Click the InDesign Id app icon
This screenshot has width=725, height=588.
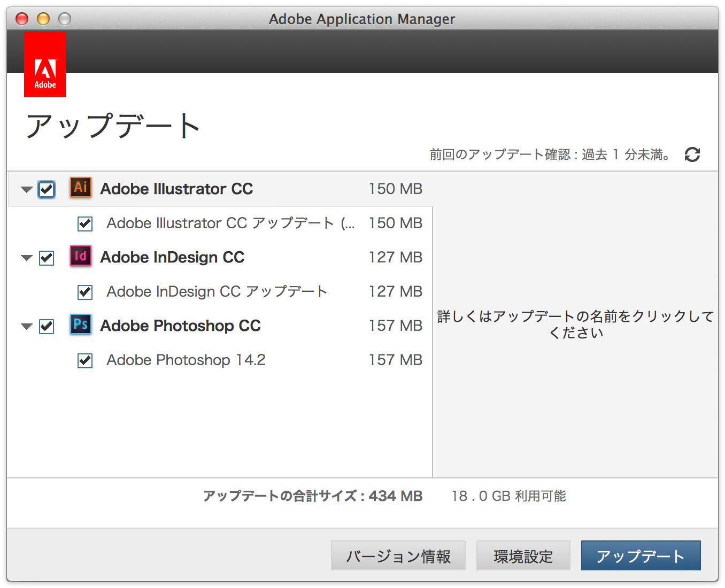[x=81, y=256]
